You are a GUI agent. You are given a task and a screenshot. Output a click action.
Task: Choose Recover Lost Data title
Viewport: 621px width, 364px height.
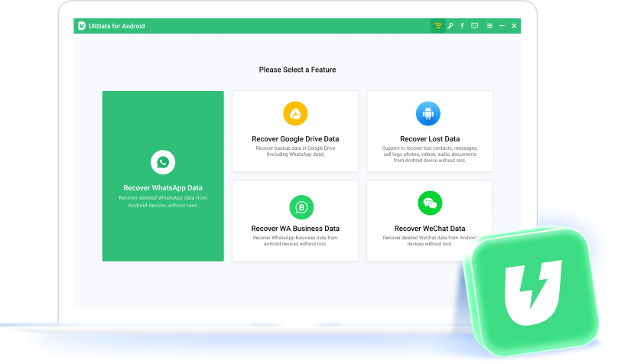tap(430, 139)
